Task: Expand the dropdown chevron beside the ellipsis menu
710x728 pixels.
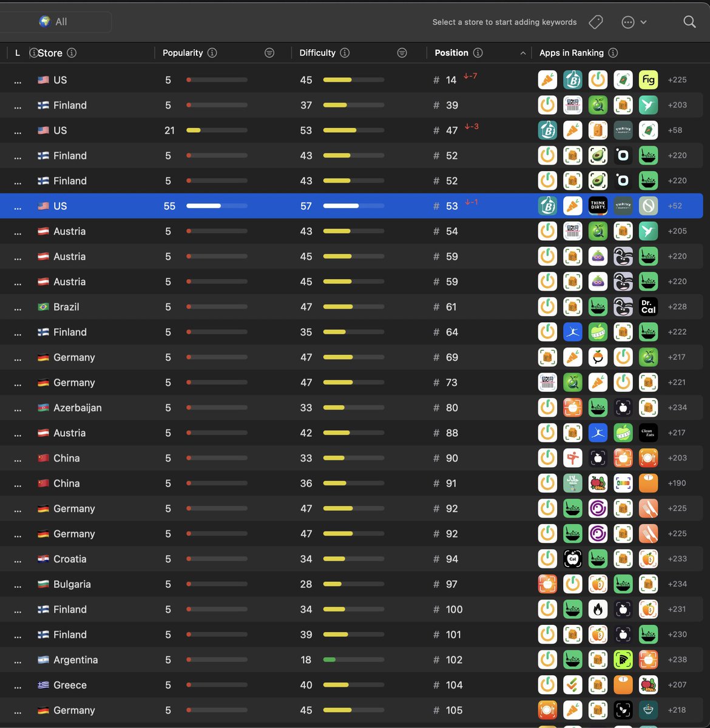Action: (642, 22)
